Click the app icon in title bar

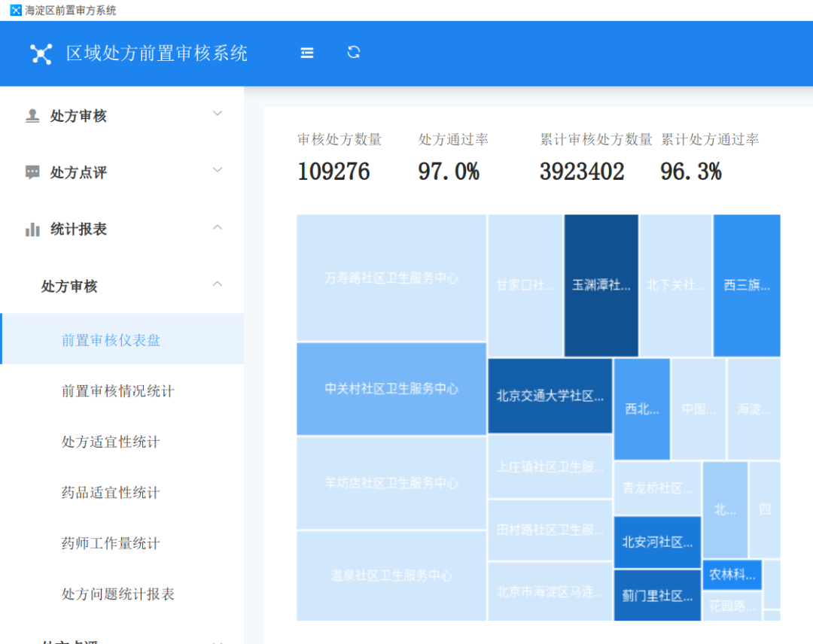tap(16, 11)
